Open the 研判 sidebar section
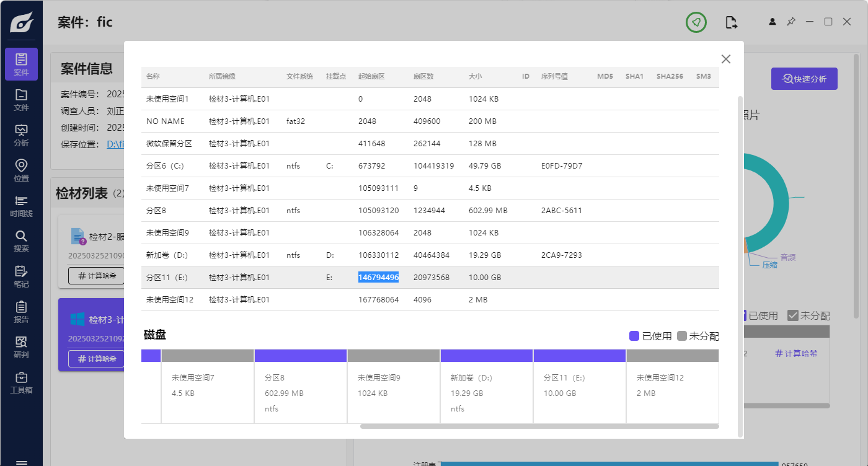The height and width of the screenshot is (466, 868). 21,347
